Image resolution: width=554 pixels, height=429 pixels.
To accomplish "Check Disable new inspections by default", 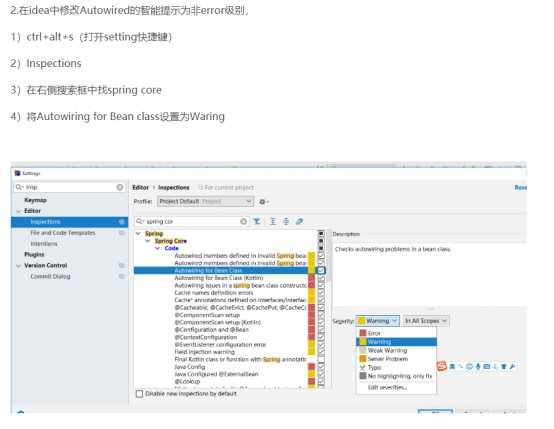I will pos(140,394).
